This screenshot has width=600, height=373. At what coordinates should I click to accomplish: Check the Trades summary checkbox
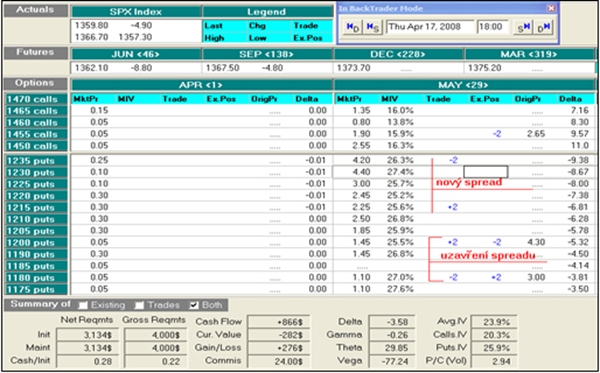coord(139,305)
